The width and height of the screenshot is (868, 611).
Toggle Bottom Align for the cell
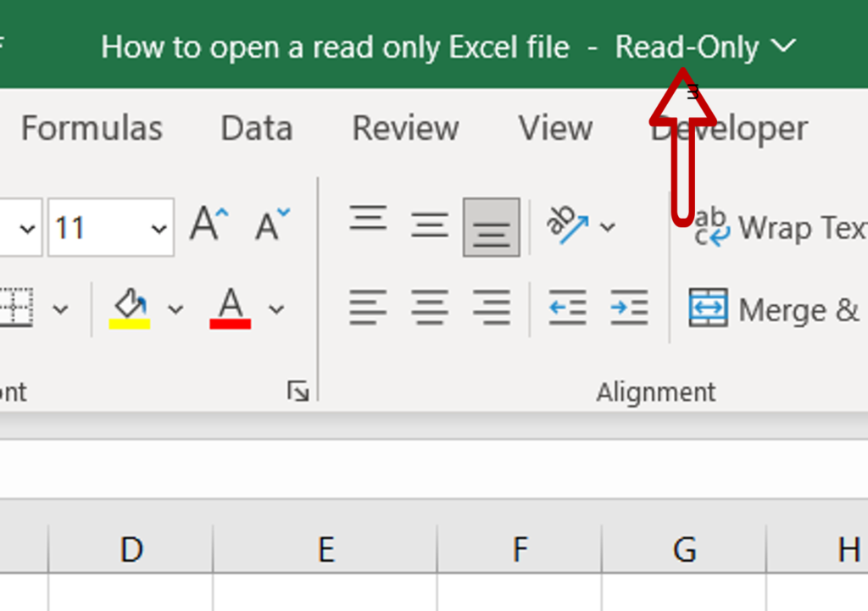492,225
